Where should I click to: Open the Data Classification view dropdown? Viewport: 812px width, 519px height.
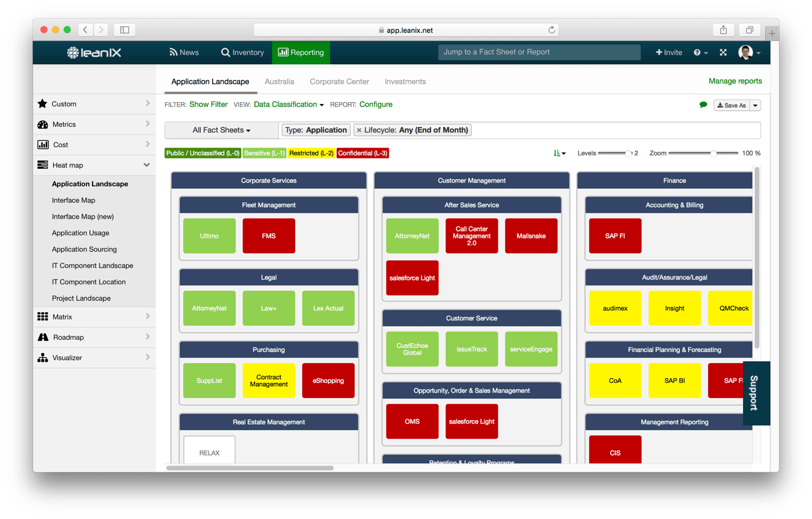288,105
